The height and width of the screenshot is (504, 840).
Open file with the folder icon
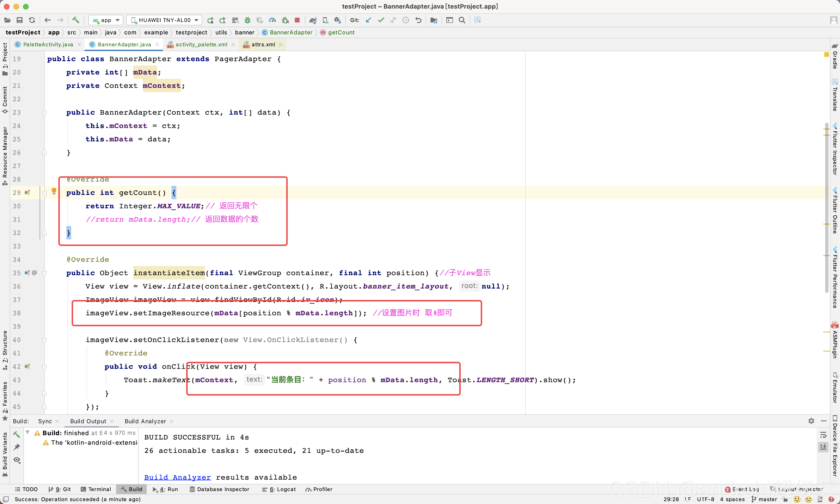point(7,20)
